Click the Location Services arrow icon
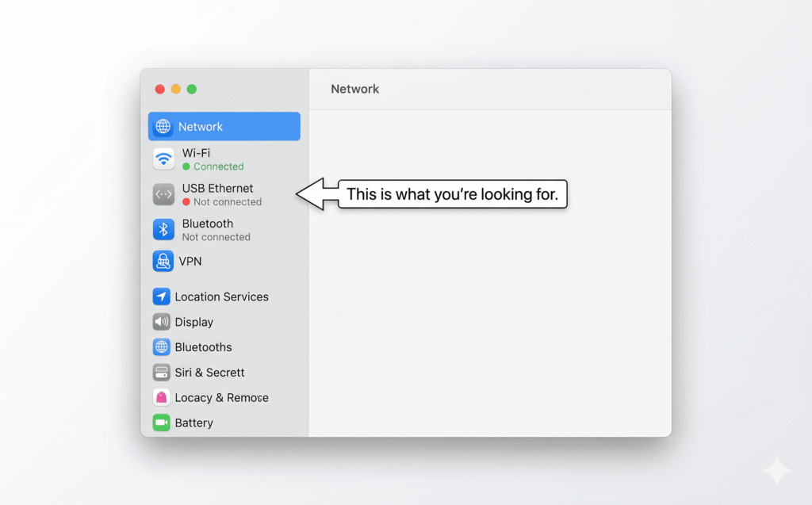 [162, 296]
